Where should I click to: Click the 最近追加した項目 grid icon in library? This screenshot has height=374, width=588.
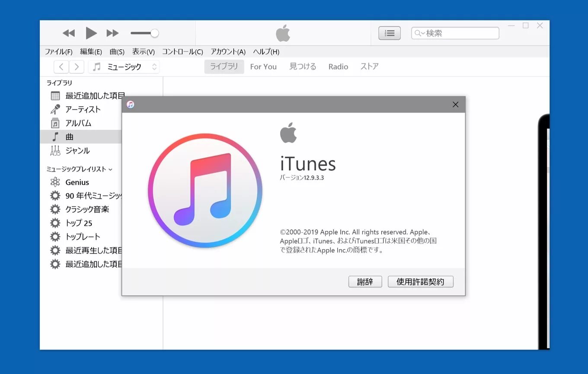55,96
